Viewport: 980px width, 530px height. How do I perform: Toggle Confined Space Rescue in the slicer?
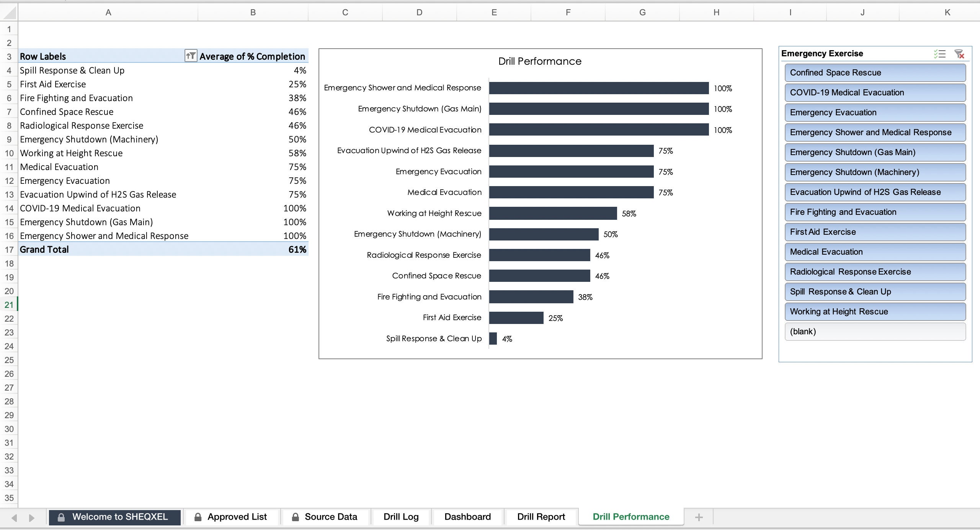point(875,72)
